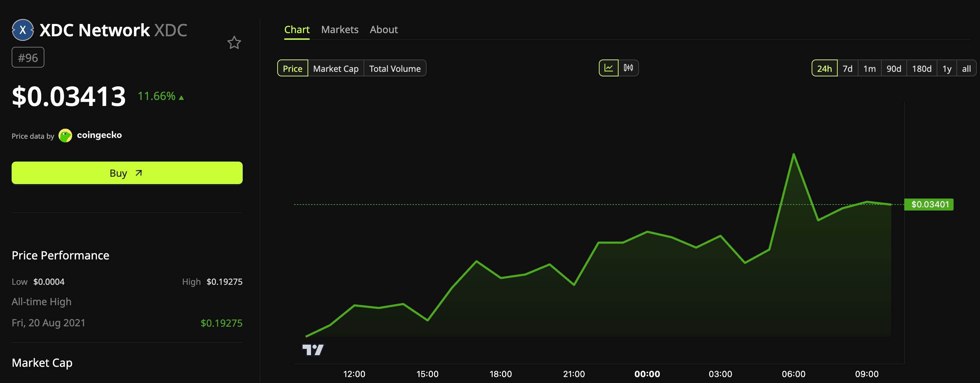The image size is (980, 383).
Task: Click the 18:00 time axis label
Action: (x=501, y=374)
